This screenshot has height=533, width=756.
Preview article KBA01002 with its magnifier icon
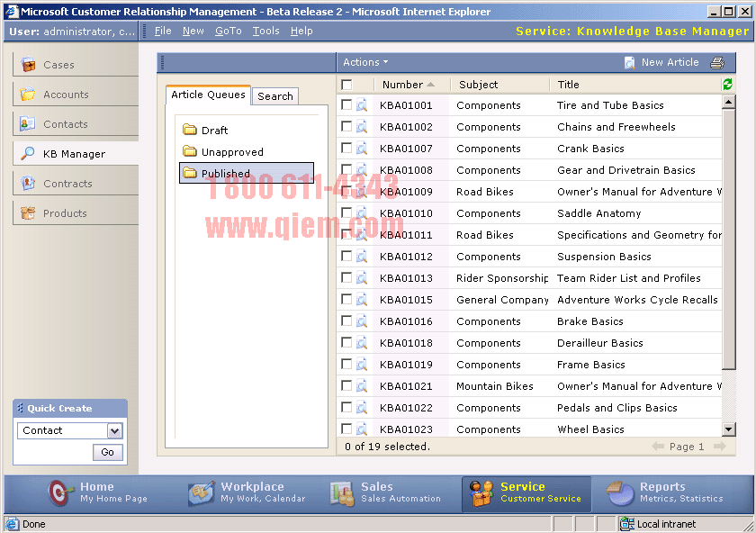[x=362, y=126]
